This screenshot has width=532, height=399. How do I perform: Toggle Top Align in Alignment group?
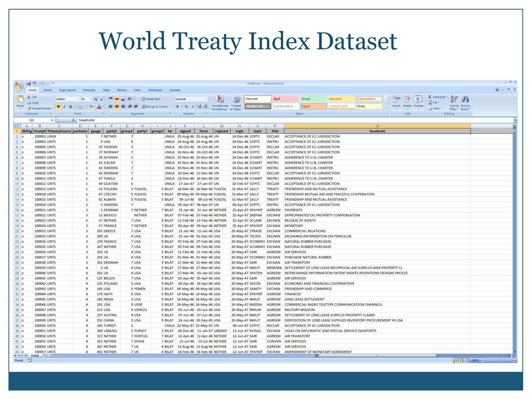(111, 99)
